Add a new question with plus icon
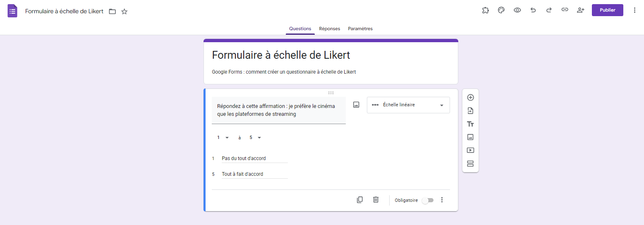Viewport: 644px width, 225px height. tap(470, 98)
